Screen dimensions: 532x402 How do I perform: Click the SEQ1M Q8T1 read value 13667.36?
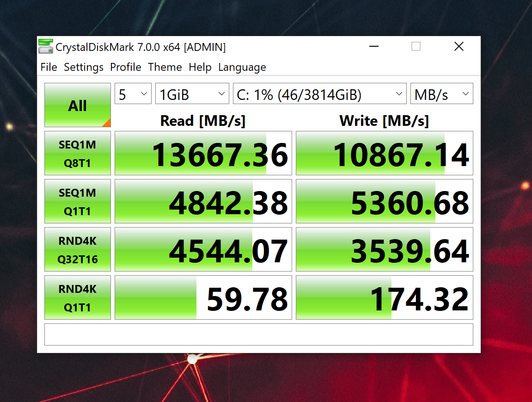point(203,154)
